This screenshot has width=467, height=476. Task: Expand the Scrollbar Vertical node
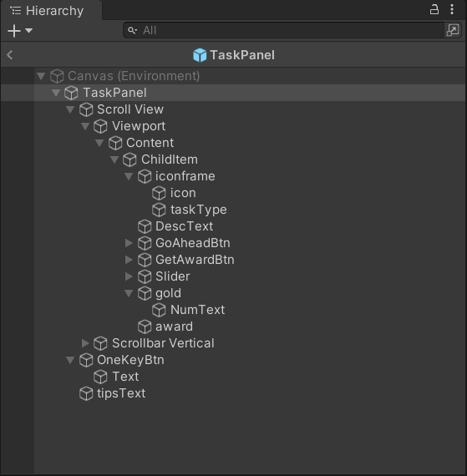click(x=85, y=343)
